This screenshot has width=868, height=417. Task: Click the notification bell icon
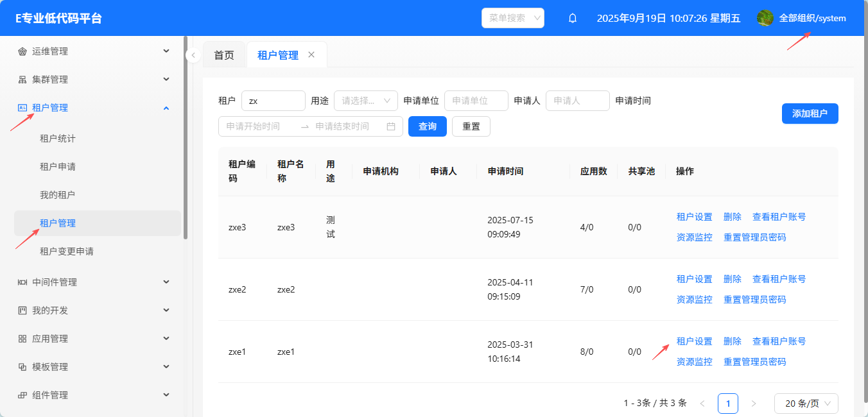(x=573, y=18)
